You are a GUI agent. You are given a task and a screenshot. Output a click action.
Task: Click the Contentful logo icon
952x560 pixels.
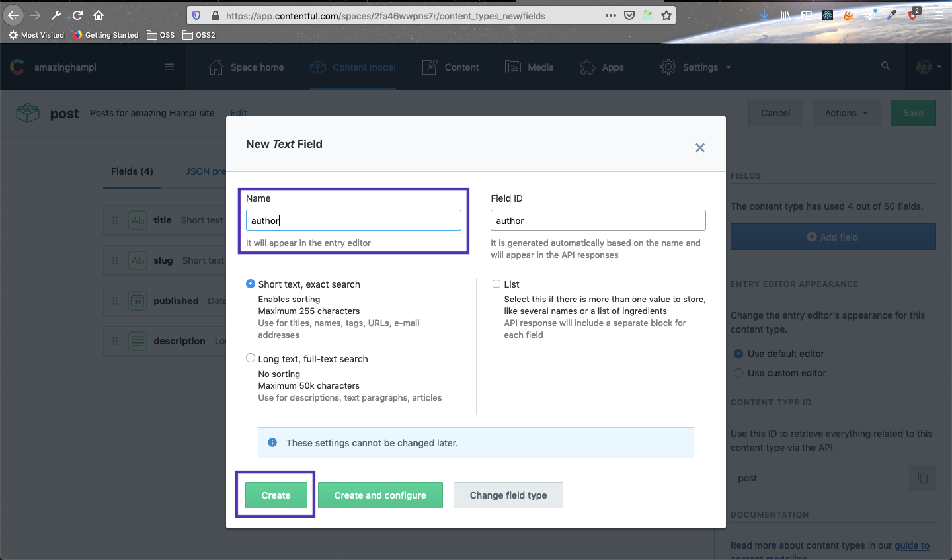coord(17,67)
